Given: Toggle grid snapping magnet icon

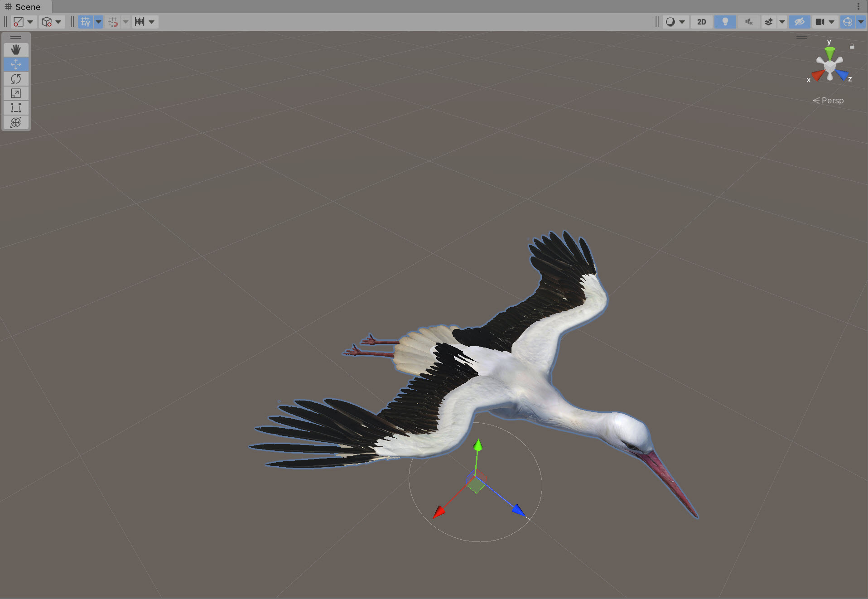Looking at the screenshot, I should tap(113, 22).
